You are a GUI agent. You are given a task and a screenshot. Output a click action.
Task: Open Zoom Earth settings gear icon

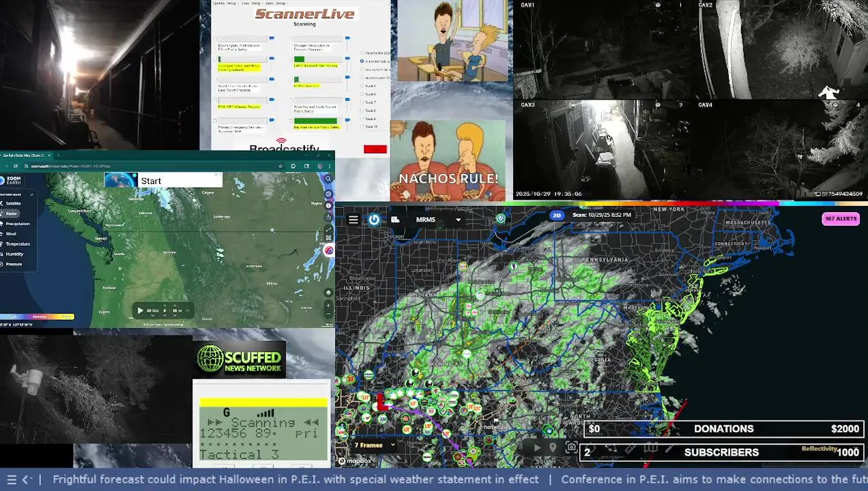coord(328,194)
